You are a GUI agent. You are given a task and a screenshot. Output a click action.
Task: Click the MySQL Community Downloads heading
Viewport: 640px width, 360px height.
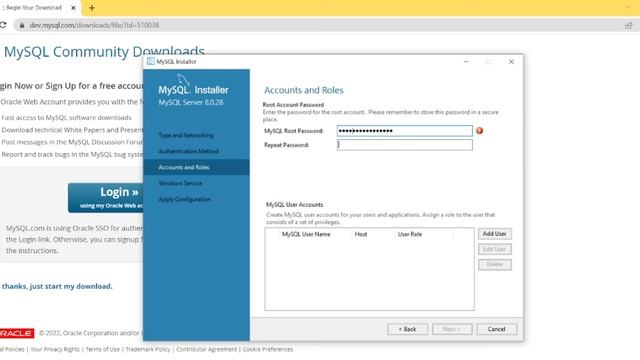(104, 52)
